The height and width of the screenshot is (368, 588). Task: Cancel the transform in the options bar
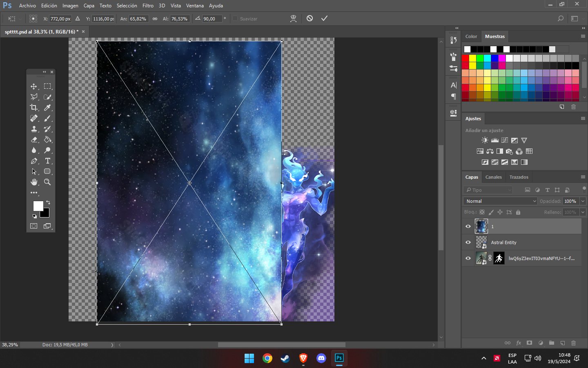(310, 18)
